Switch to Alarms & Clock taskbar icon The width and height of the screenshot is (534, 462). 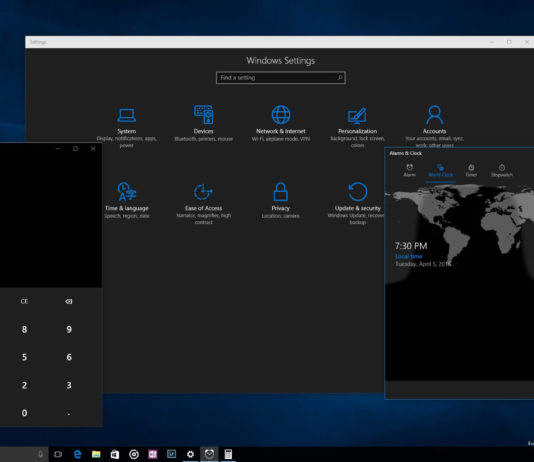(x=209, y=454)
